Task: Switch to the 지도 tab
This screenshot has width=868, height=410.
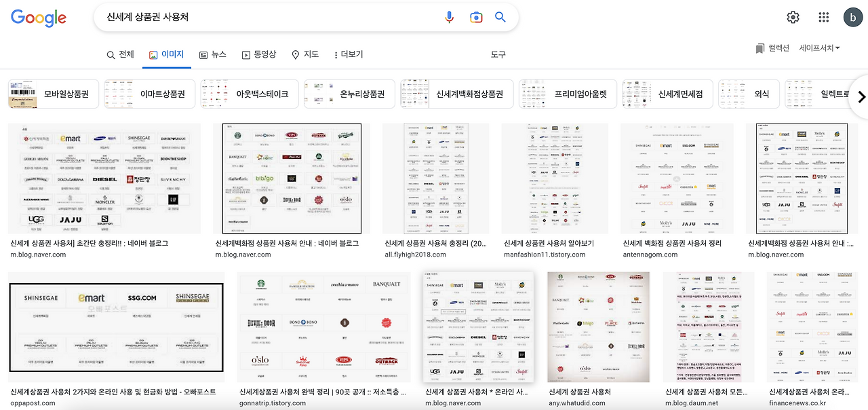Action: point(304,54)
